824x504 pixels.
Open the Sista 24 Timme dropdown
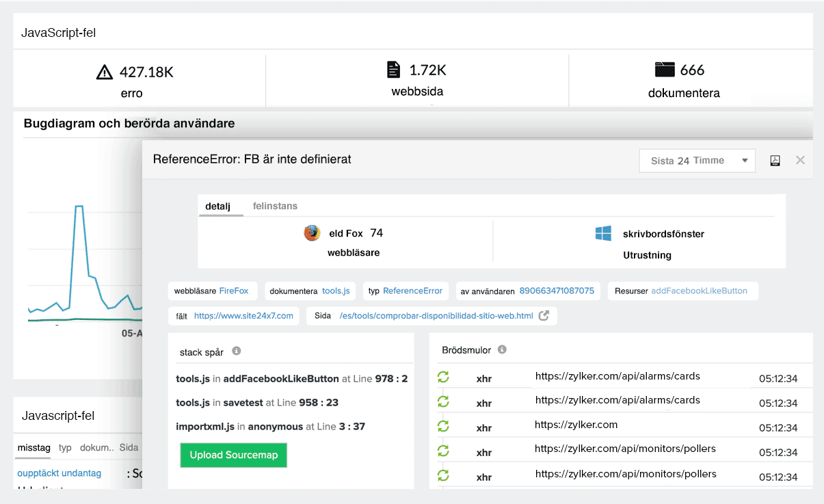pos(697,160)
